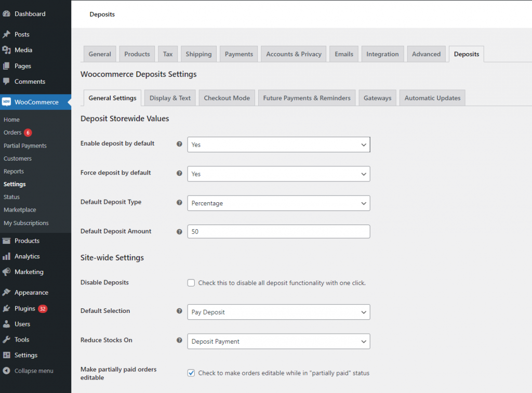Switch to the Products settings tab
The width and height of the screenshot is (532, 393).
pos(137,54)
